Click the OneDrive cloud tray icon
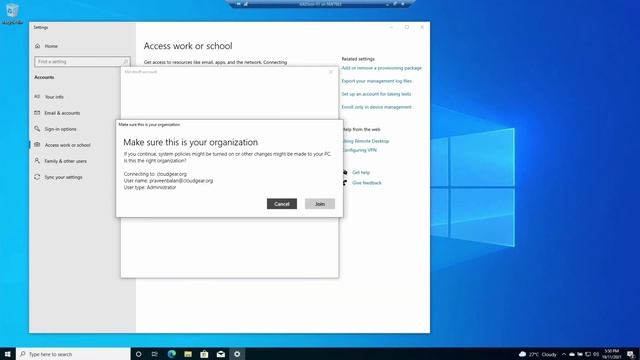This screenshot has height=360, width=640. 572,354
